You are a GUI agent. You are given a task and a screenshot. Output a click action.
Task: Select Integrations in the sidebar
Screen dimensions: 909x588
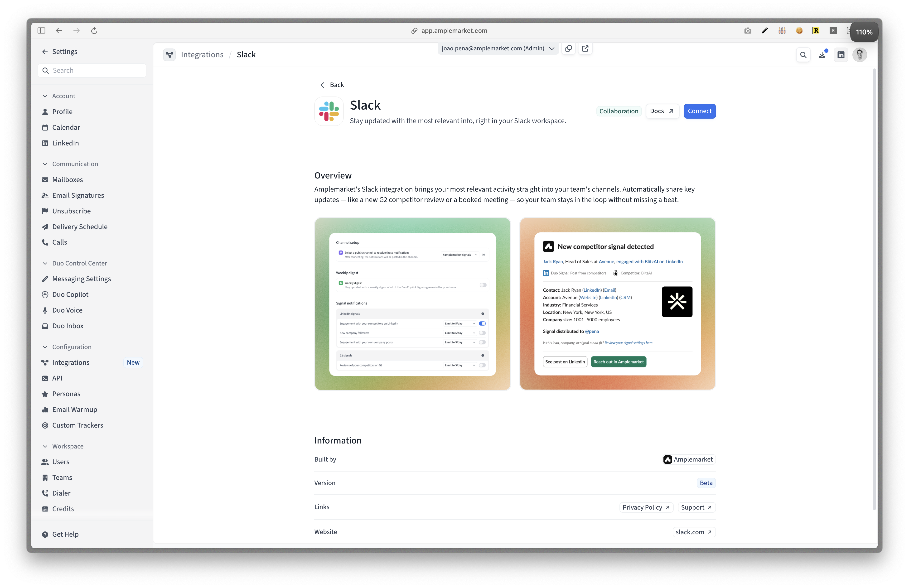(x=92, y=362)
